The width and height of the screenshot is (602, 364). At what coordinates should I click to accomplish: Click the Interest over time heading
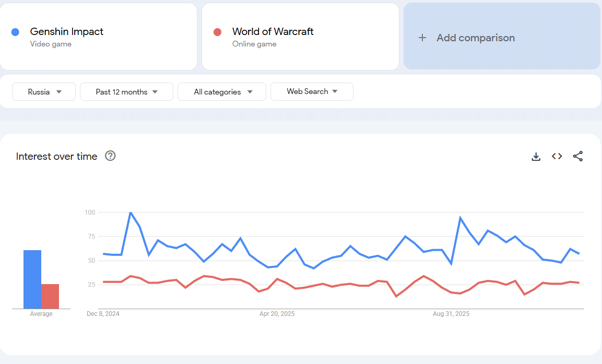pos(56,156)
